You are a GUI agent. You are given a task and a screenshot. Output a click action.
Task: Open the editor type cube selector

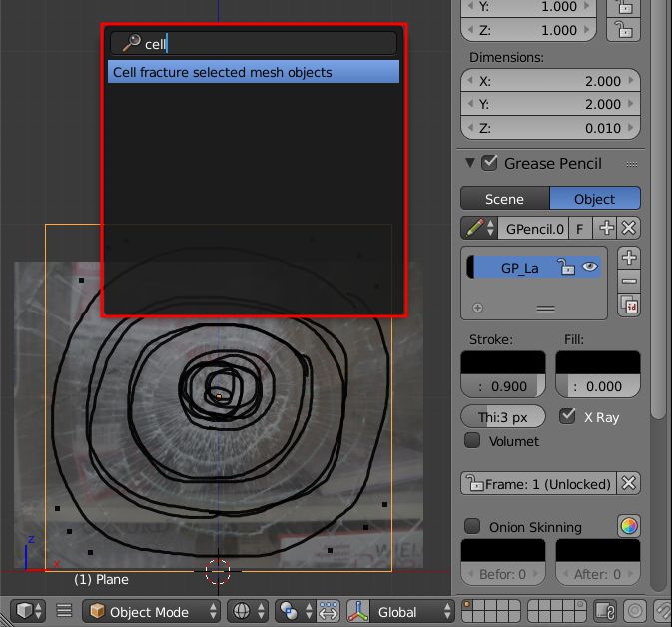(x=28, y=611)
